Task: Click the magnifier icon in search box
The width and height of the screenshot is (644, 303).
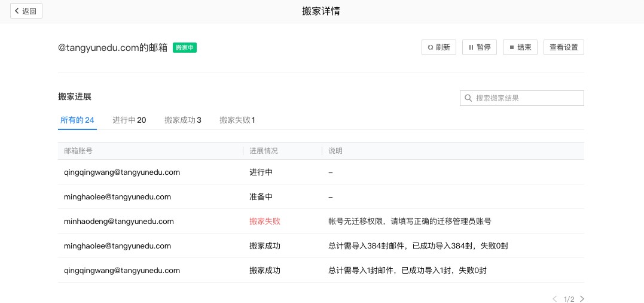Action: tap(468, 98)
